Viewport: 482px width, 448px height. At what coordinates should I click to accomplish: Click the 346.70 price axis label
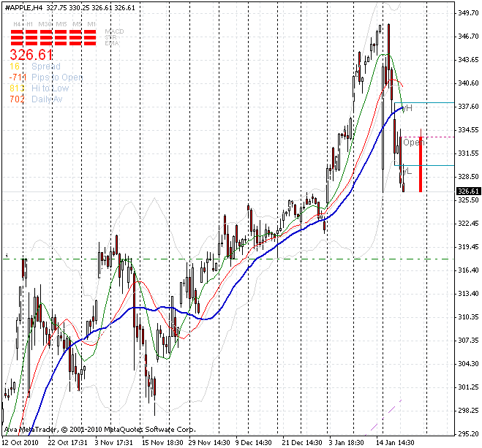pos(468,37)
